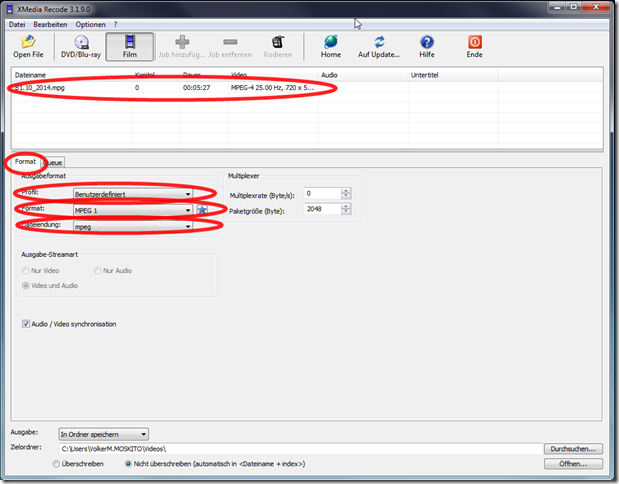Image resolution: width=619 pixels, height=484 pixels.
Task: Click the Ende exit icon
Action: coord(476,46)
